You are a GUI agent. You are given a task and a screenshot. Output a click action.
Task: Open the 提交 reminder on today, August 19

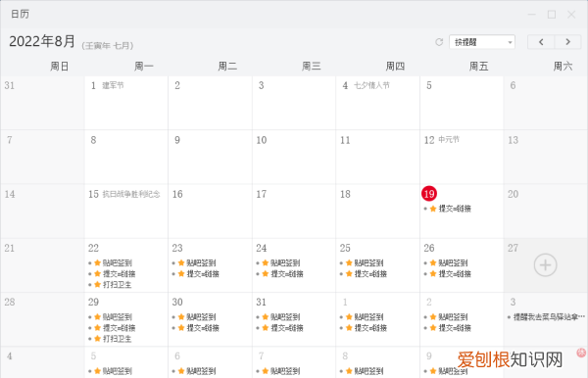pyautogui.click(x=455, y=209)
